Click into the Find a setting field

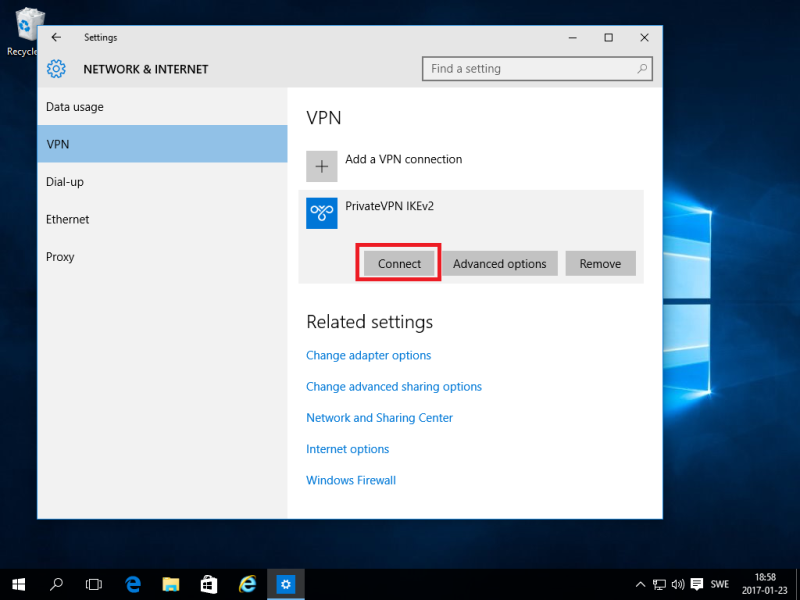pyautogui.click(x=525, y=69)
